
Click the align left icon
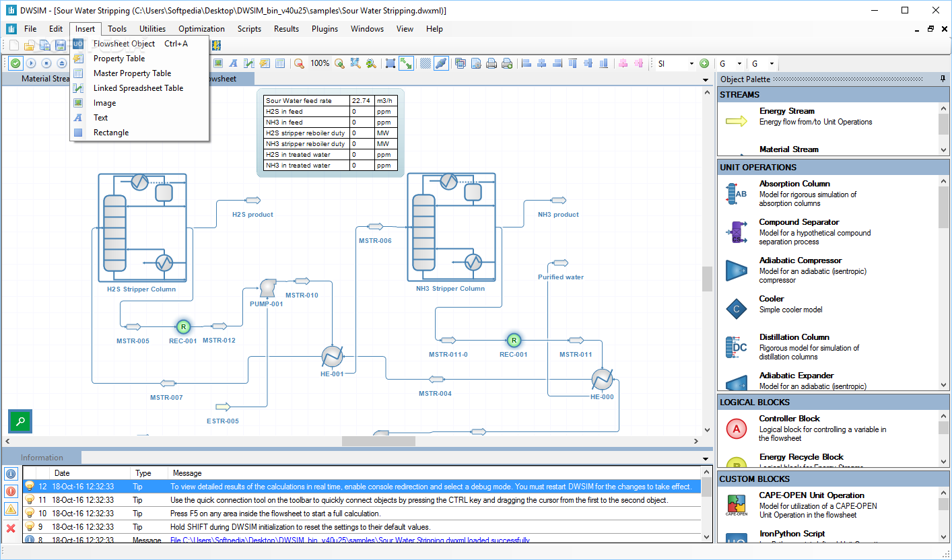(x=527, y=63)
